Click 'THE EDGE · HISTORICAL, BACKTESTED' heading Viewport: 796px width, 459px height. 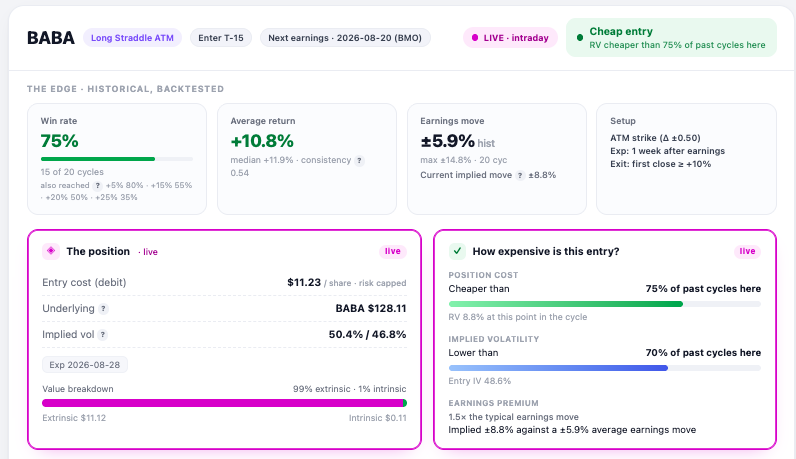(x=125, y=89)
